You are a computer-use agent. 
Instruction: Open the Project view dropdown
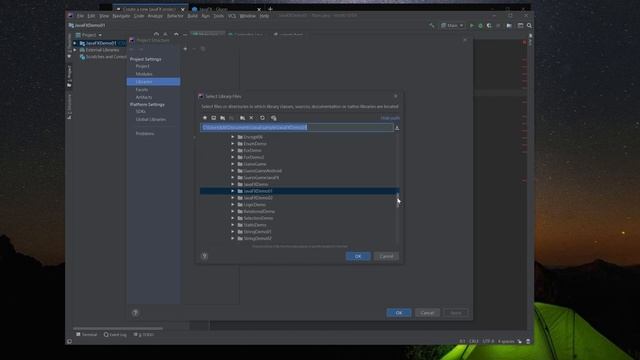click(89, 35)
